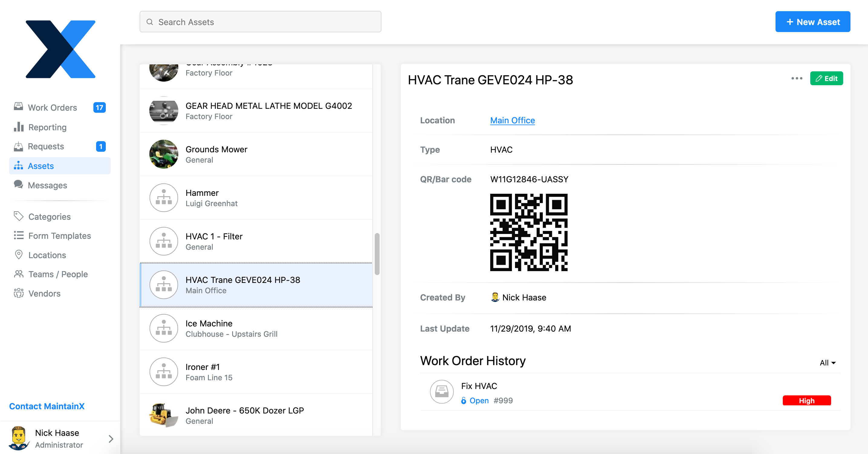The image size is (868, 454).
Task: Click the Grounds Mower photo thumbnail
Action: [164, 154]
